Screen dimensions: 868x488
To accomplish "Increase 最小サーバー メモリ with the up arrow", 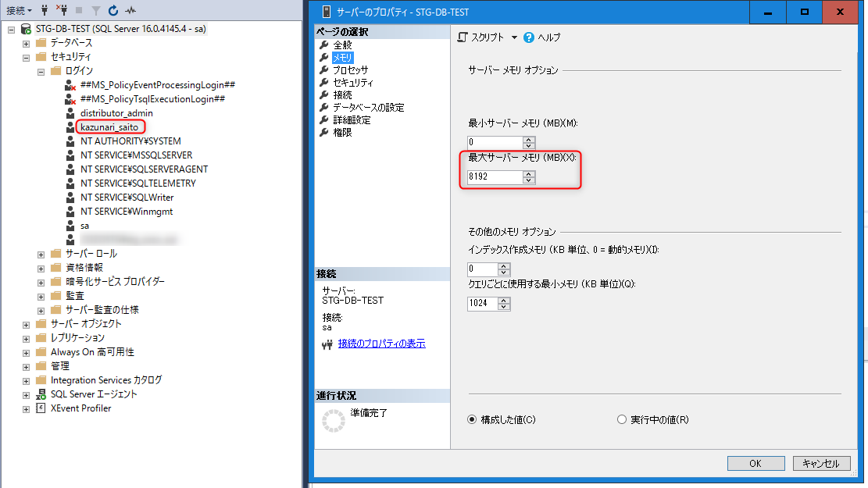I will pyautogui.click(x=529, y=140).
